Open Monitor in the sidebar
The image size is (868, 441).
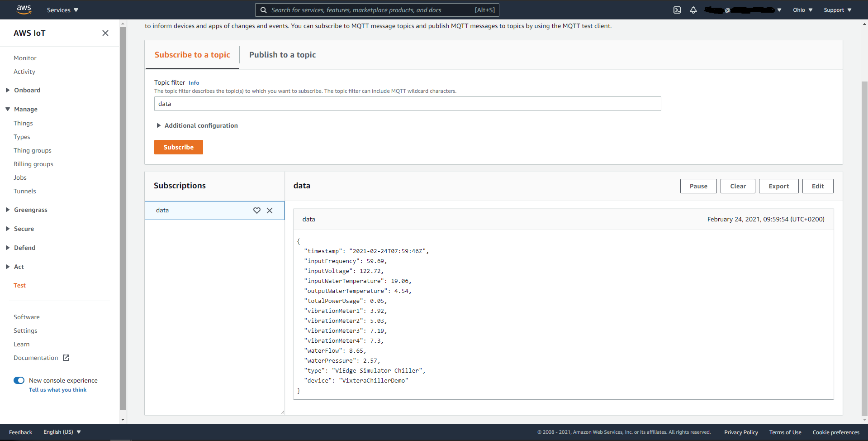(x=25, y=58)
